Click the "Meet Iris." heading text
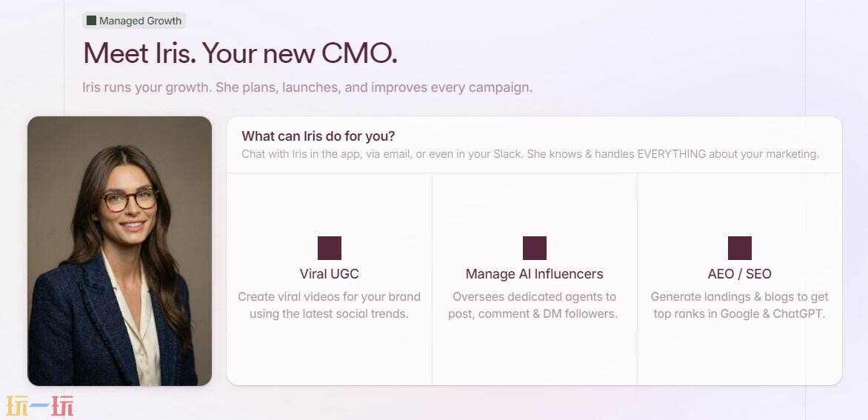Image resolution: width=868 pixels, height=420 pixels. (138, 54)
